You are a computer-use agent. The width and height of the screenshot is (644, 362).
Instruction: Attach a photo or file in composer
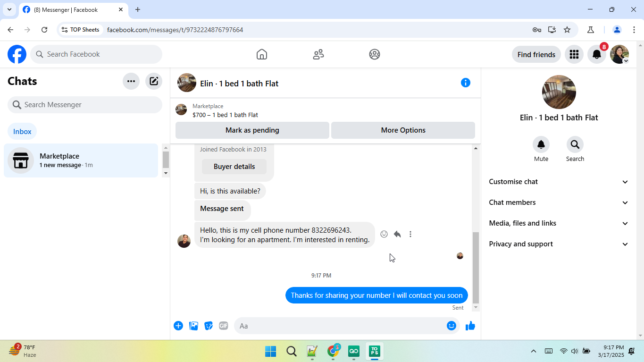193,326
